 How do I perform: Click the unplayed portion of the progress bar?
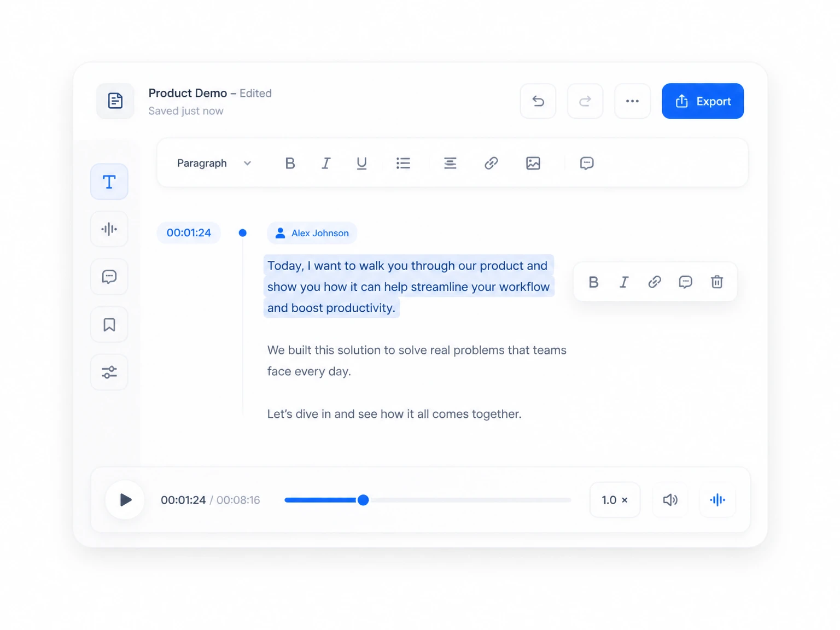point(470,500)
